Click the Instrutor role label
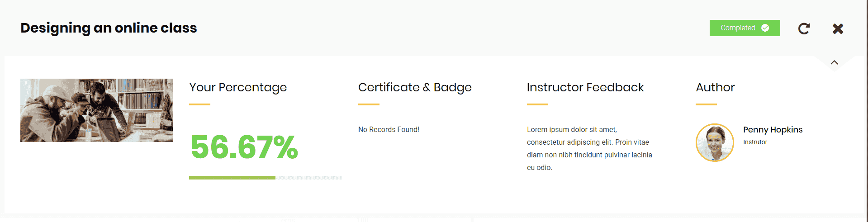Viewport: 868px width, 222px height. (x=755, y=142)
